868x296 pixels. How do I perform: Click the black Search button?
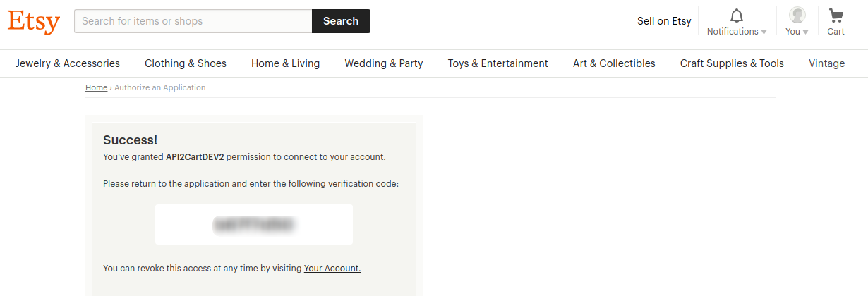point(341,21)
